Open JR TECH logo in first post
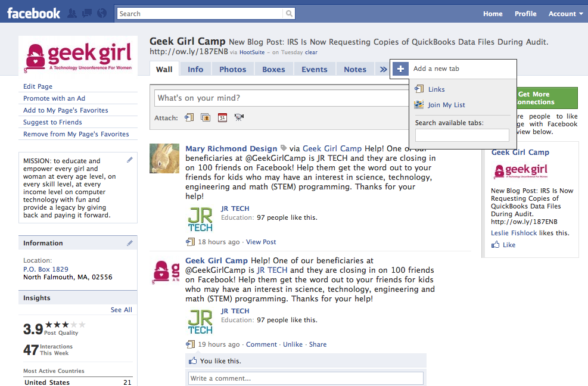This screenshot has width=588, height=386. [x=200, y=219]
